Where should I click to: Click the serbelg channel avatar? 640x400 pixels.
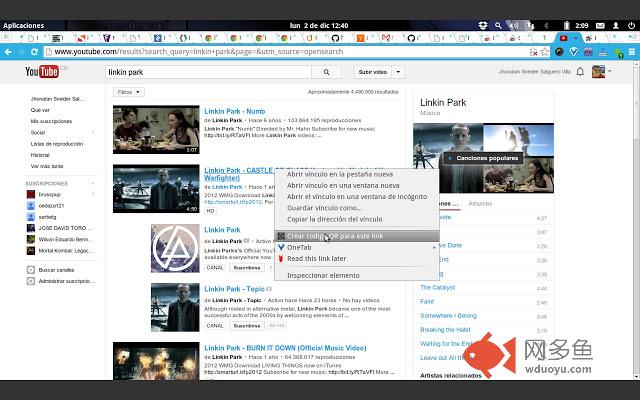click(x=31, y=217)
